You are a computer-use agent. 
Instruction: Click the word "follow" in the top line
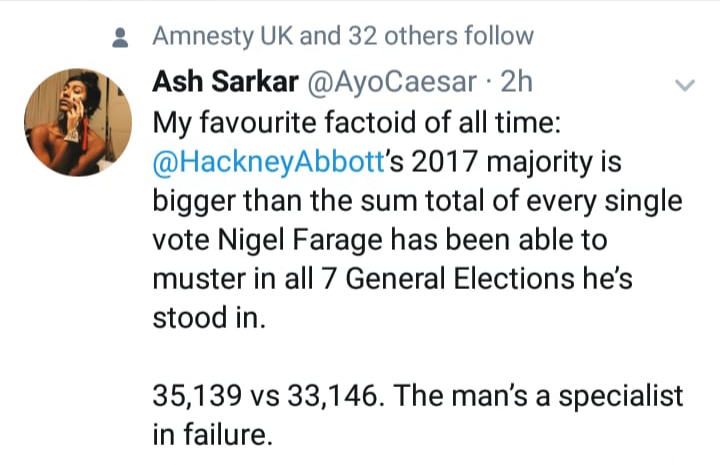click(x=497, y=37)
